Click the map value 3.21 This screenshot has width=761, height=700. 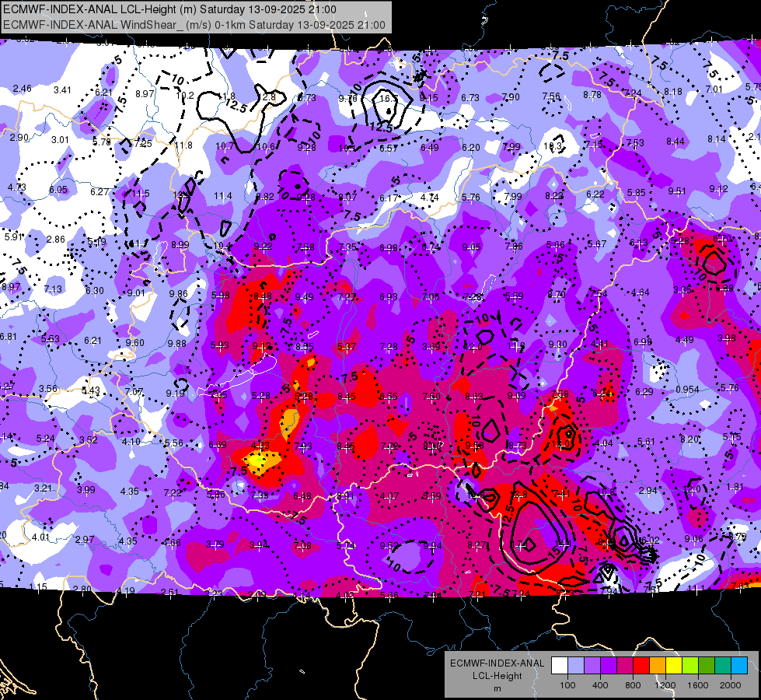pyautogui.click(x=43, y=488)
